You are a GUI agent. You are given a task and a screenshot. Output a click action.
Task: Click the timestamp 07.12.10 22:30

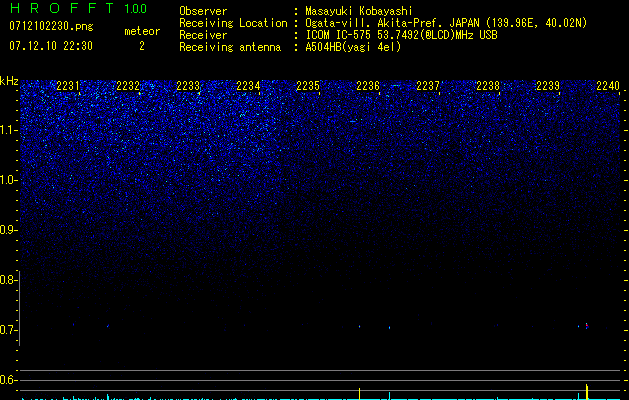pos(51,46)
